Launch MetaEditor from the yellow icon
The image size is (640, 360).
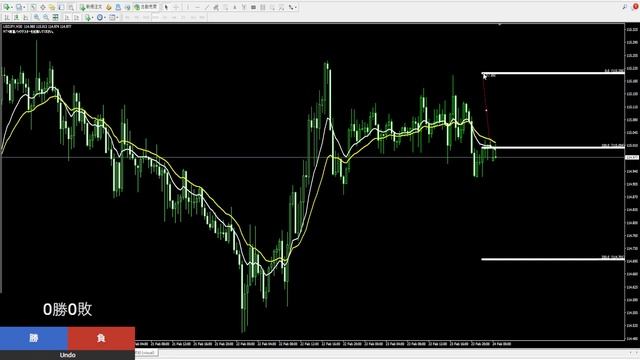click(x=109, y=7)
